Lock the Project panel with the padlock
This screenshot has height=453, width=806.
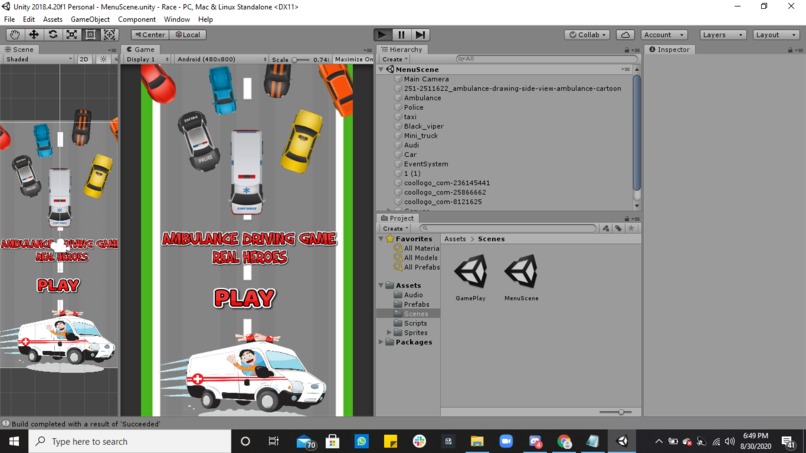[x=627, y=219]
